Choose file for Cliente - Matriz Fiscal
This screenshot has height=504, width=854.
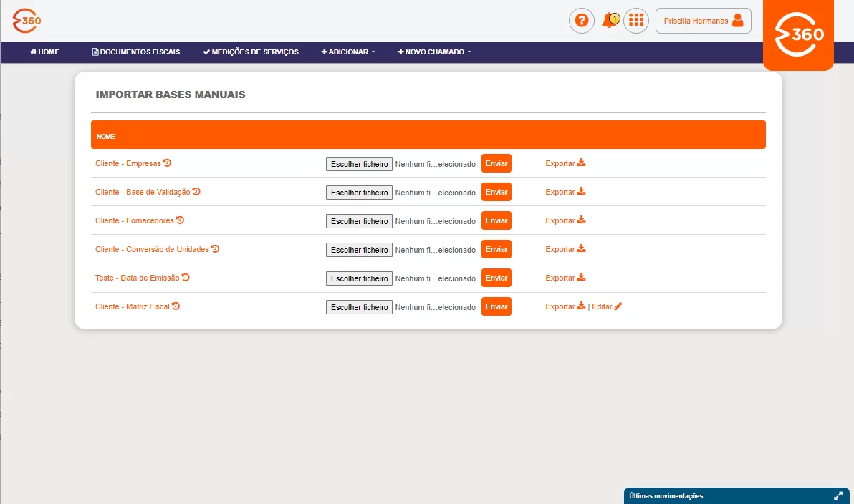(359, 307)
